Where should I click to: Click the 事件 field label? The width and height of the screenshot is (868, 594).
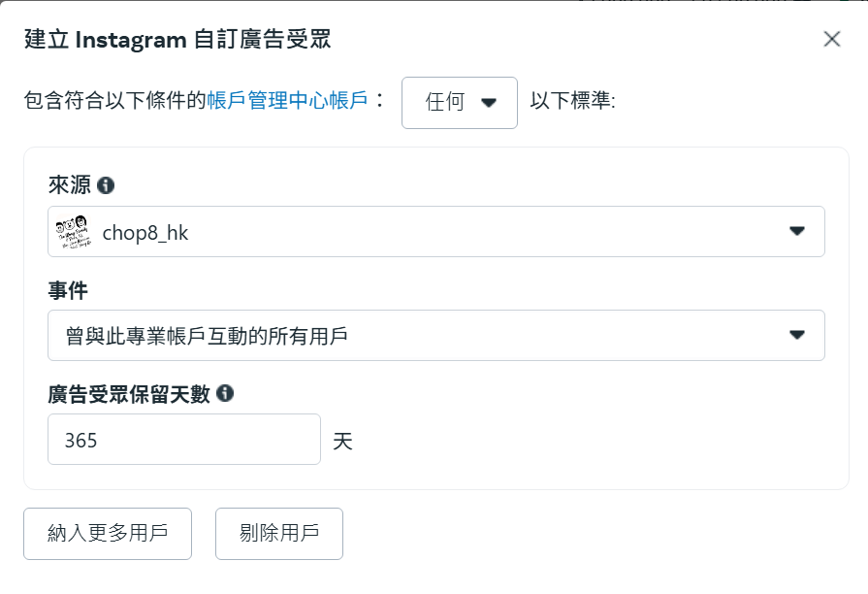(x=69, y=288)
